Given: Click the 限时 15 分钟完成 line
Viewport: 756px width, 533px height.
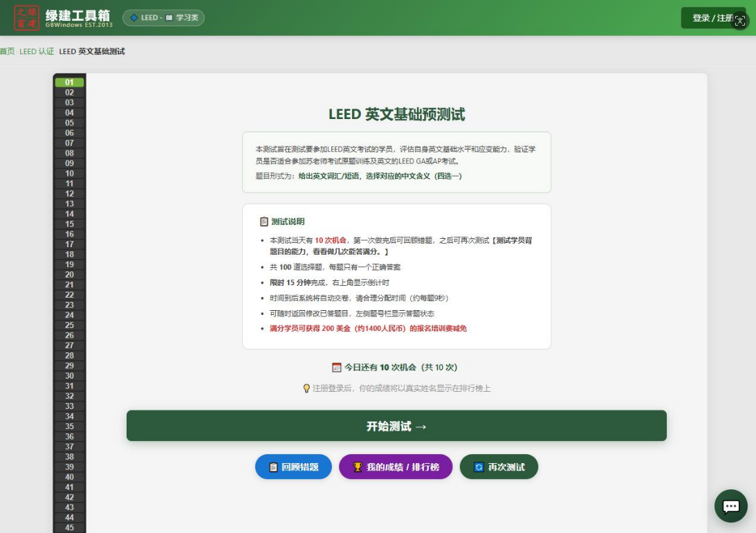Looking at the screenshot, I should (x=329, y=282).
